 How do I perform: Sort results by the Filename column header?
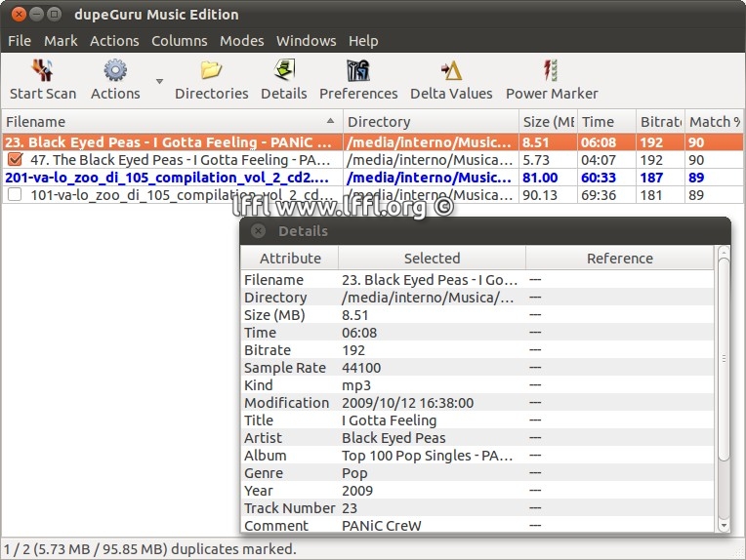tap(171, 122)
